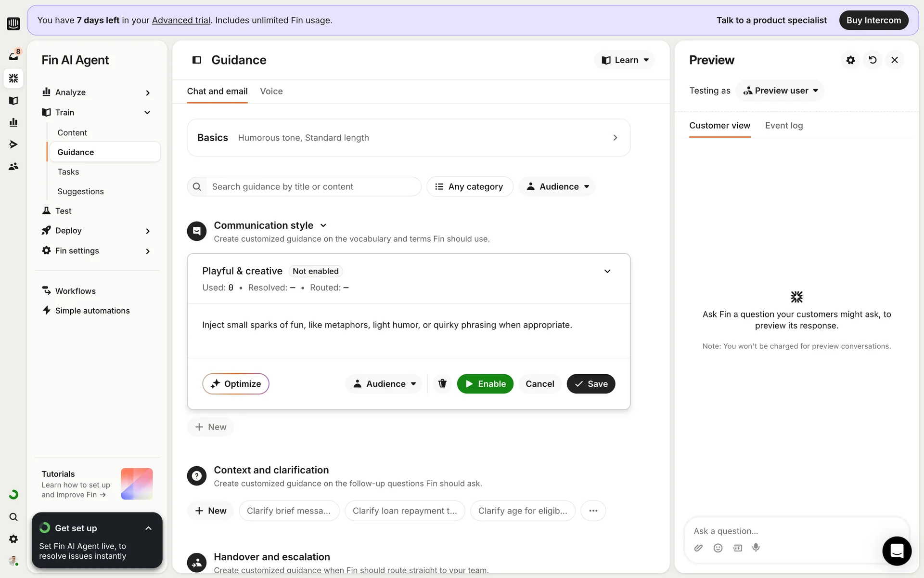Open the Any category filter dropdown
Screen dimensions: 924x578
pos(469,186)
